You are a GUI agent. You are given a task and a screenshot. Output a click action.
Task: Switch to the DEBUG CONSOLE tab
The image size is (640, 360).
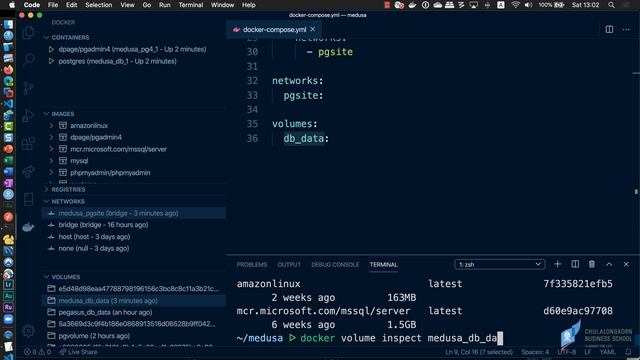[335, 264]
